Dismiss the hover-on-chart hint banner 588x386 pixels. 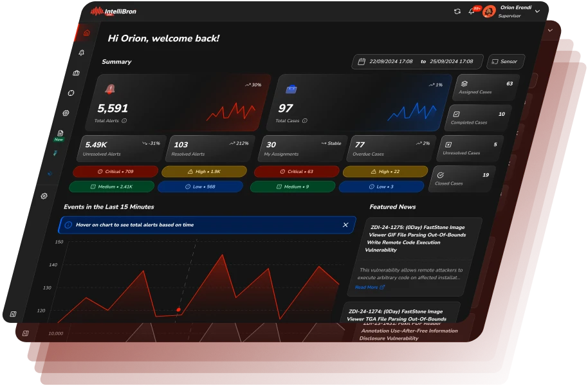(x=344, y=225)
